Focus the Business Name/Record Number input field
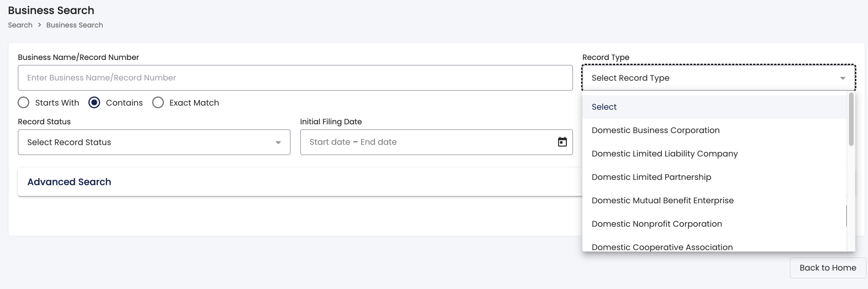The image size is (868, 289). pos(295,78)
